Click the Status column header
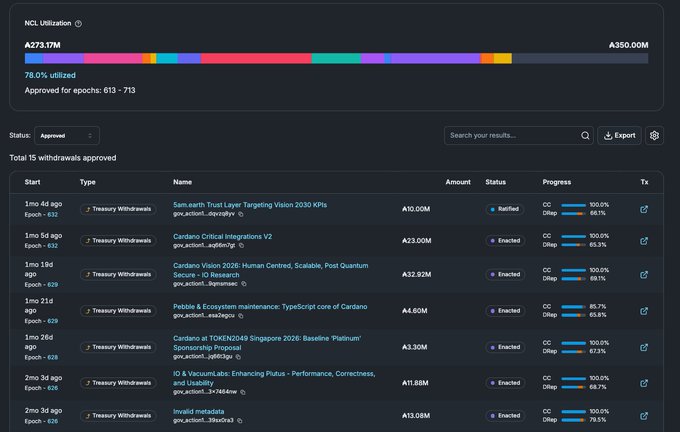This screenshot has height=432, width=680. (496, 182)
